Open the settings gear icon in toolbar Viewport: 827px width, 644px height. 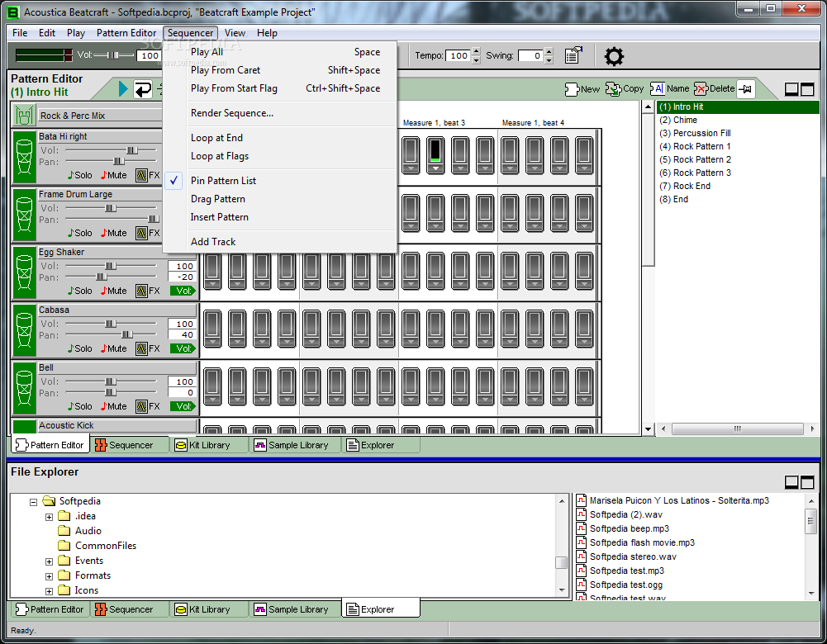[x=613, y=56]
